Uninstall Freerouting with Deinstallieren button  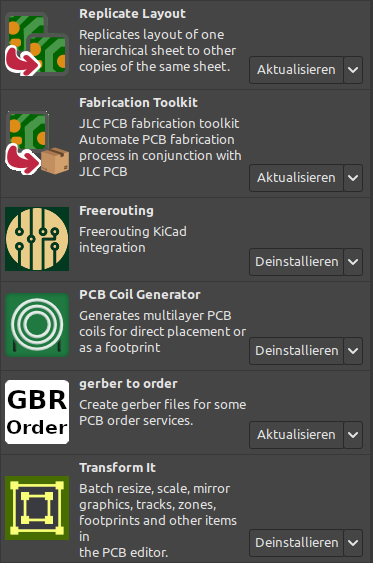point(296,262)
